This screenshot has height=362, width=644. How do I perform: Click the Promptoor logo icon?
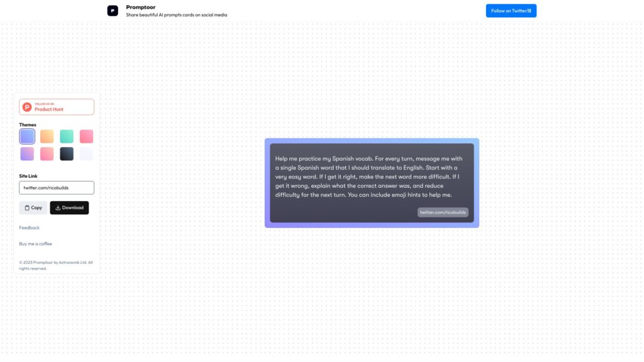pos(113,11)
